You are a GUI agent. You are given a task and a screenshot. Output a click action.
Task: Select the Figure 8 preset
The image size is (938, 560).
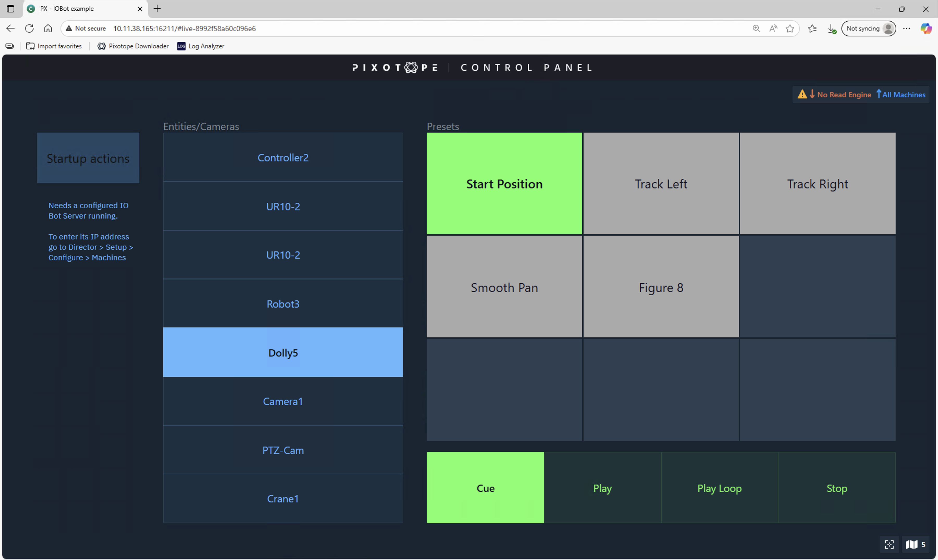(x=661, y=287)
